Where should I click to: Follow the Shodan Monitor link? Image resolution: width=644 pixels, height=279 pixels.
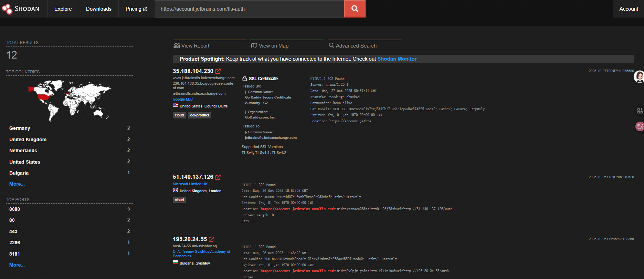pos(397,59)
